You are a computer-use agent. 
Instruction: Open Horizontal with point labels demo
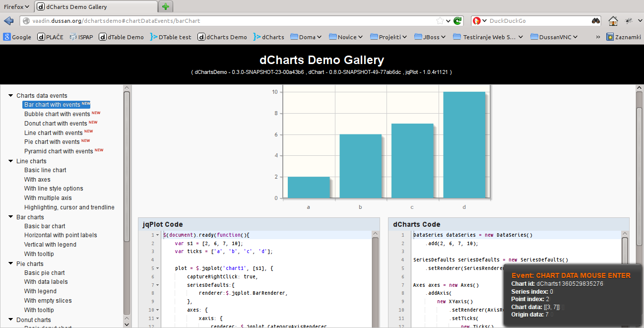61,235
